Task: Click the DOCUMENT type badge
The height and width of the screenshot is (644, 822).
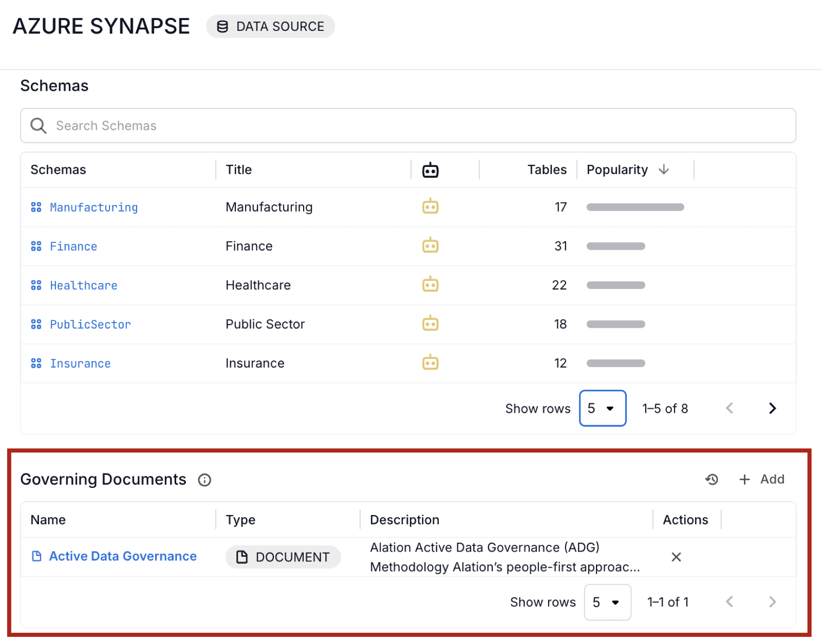Action: pos(283,557)
